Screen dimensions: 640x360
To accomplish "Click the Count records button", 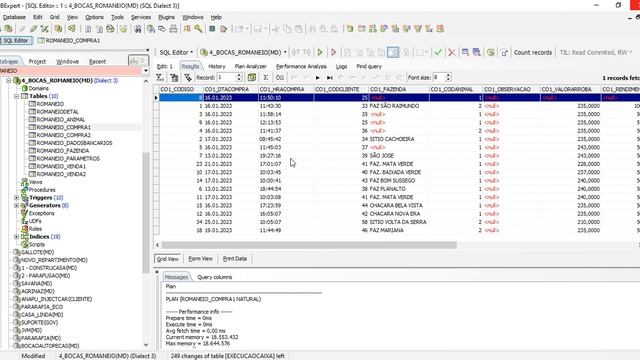I will pos(533,52).
